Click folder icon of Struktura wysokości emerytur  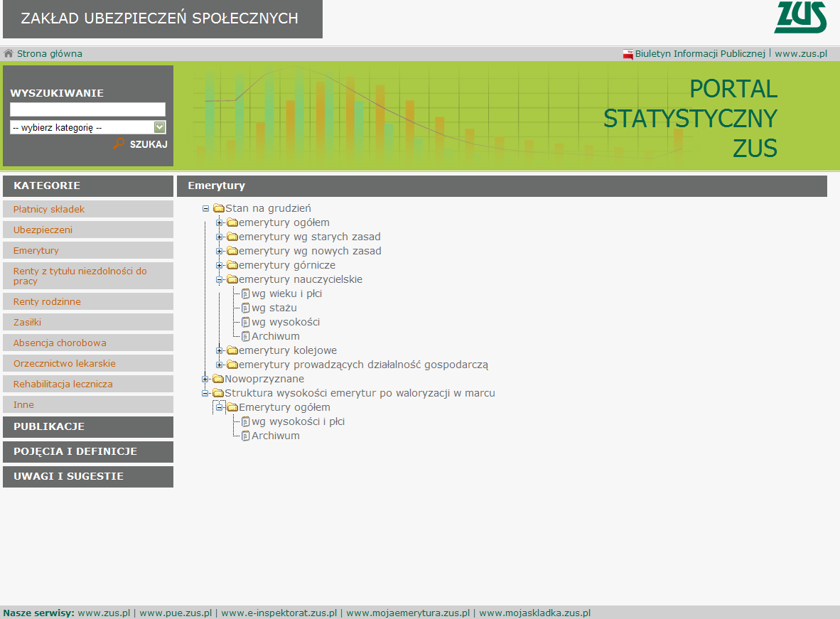[x=218, y=393]
